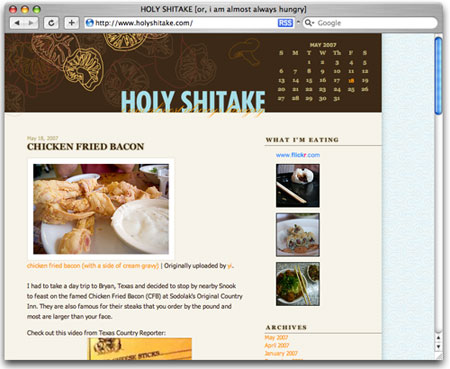450x369 pixels.
Task: Add a bookmark with the plus button
Action: pos(71,23)
